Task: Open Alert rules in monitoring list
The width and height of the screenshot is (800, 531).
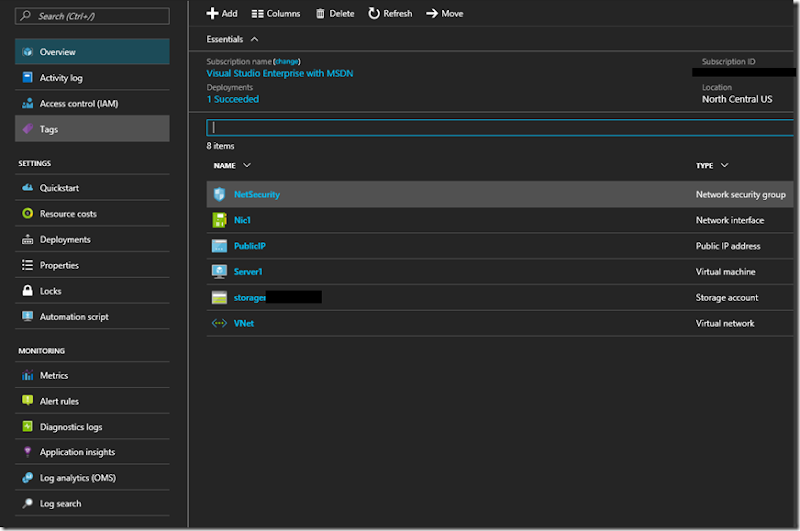Action: click(x=92, y=400)
